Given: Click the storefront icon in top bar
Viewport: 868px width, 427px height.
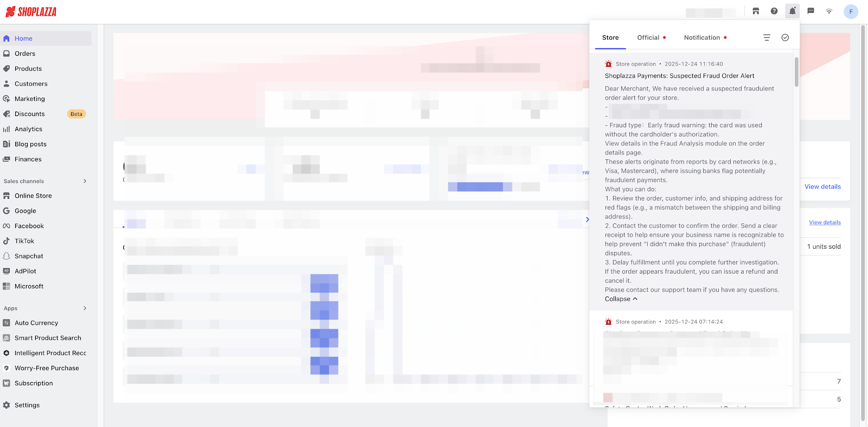Looking at the screenshot, I should coord(756,11).
